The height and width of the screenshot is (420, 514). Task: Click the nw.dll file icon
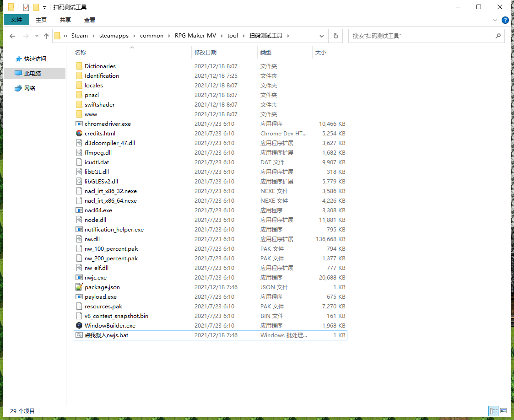click(79, 239)
